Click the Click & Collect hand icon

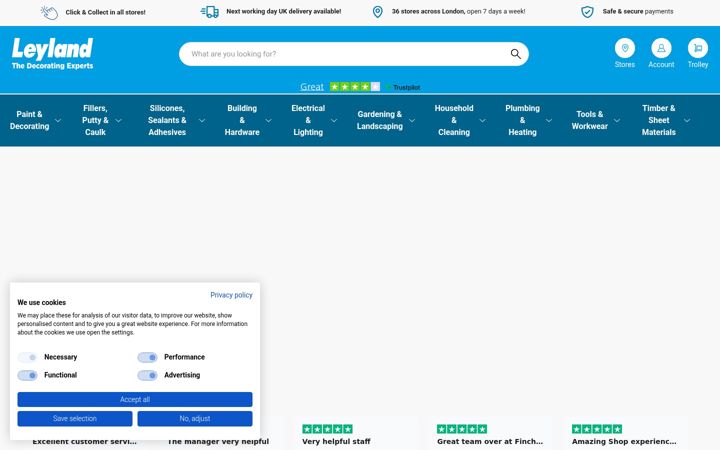49,12
